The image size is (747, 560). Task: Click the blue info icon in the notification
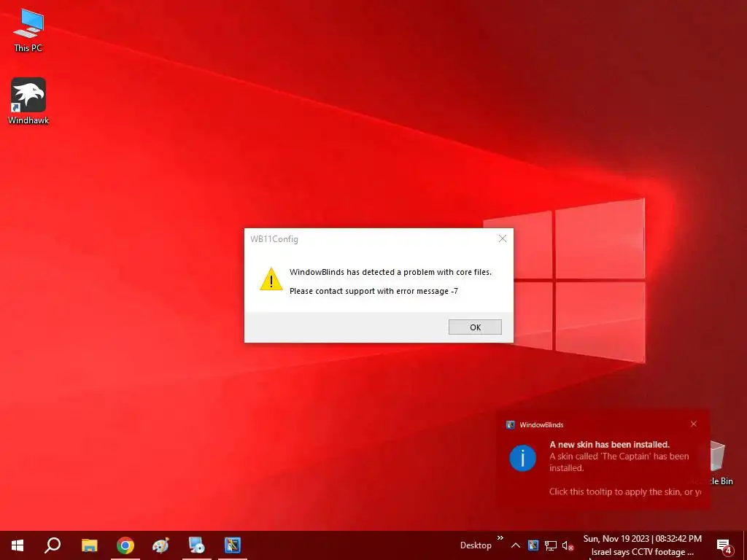click(x=522, y=458)
